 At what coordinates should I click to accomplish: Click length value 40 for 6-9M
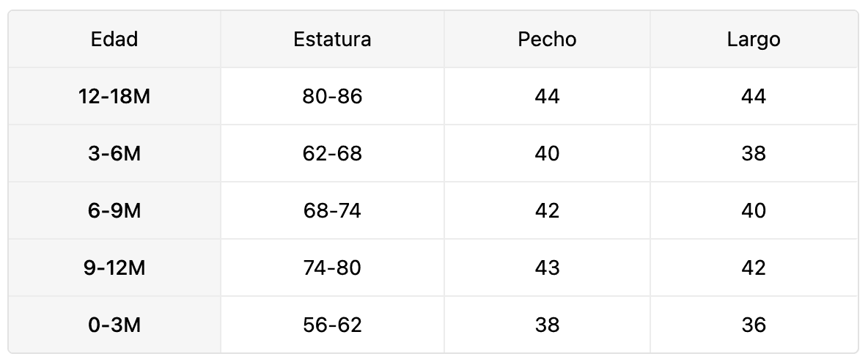coord(754,211)
